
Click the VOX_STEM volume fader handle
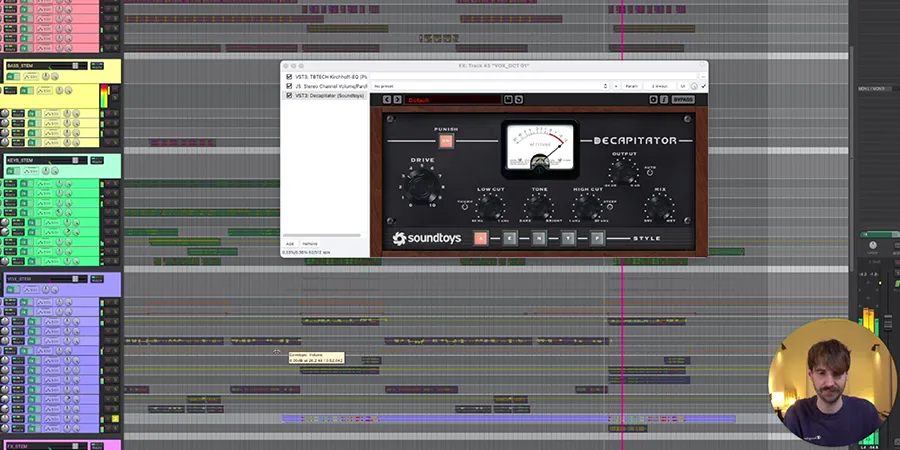coord(75,279)
